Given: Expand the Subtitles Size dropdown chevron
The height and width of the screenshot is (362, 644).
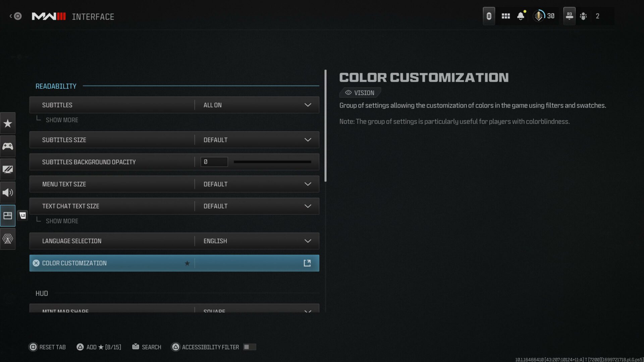Looking at the screenshot, I should pyautogui.click(x=308, y=140).
